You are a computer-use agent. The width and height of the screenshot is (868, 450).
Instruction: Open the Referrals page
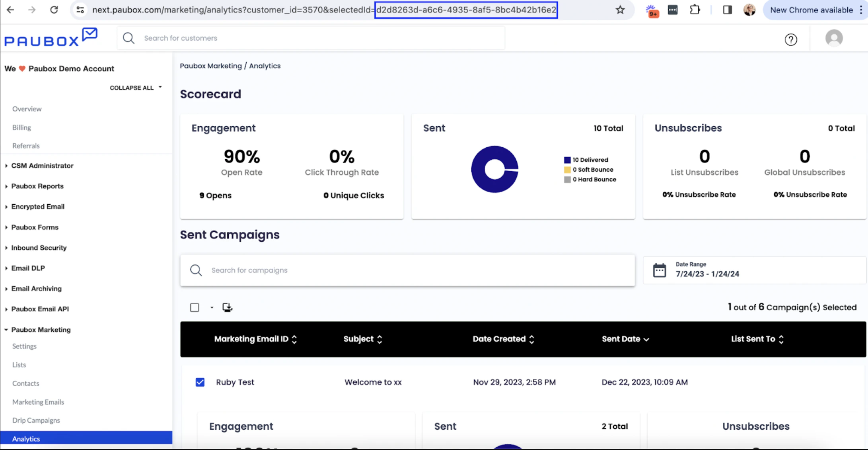[26, 146]
